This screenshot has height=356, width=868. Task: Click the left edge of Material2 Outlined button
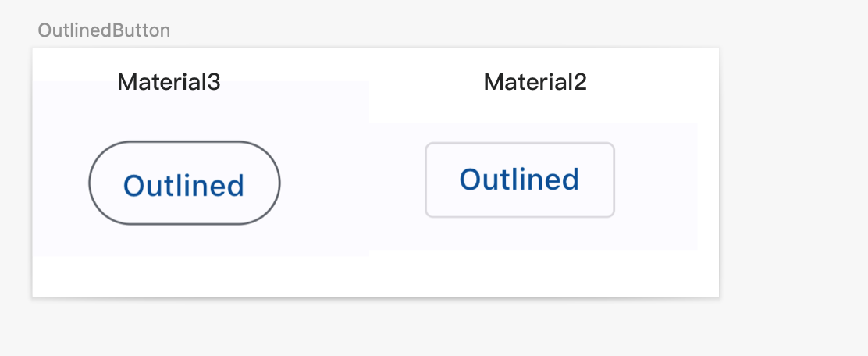(426, 180)
